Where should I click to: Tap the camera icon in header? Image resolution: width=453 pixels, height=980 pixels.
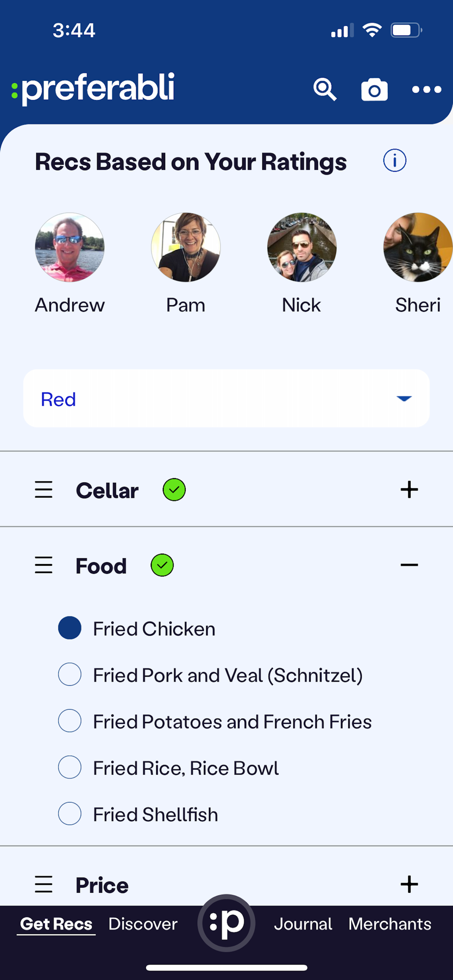click(375, 89)
